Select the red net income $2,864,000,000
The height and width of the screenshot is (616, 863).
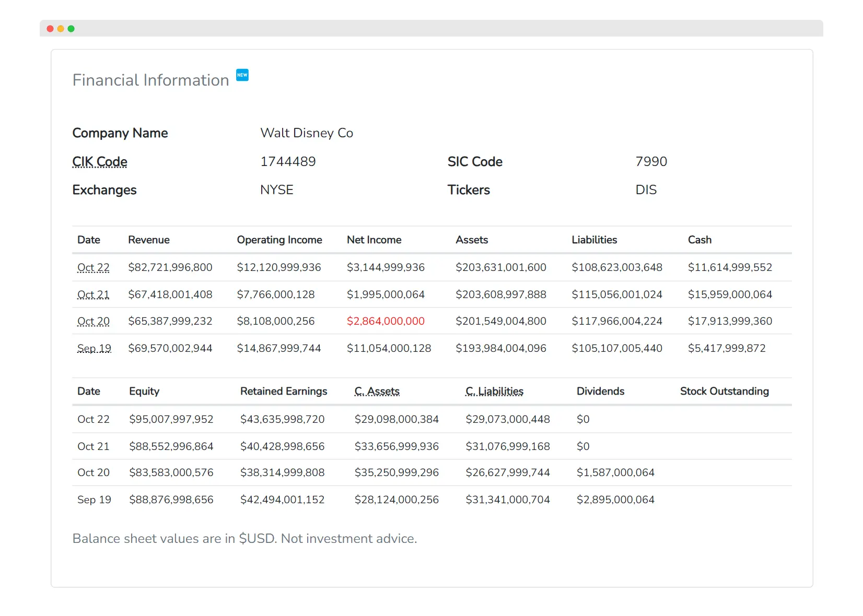(386, 321)
